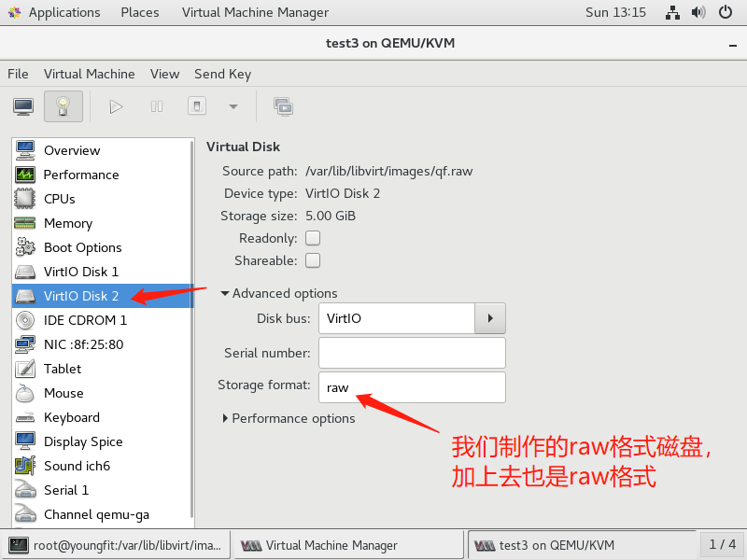
Task: Open the Disk bus dropdown arrow
Action: 489,318
